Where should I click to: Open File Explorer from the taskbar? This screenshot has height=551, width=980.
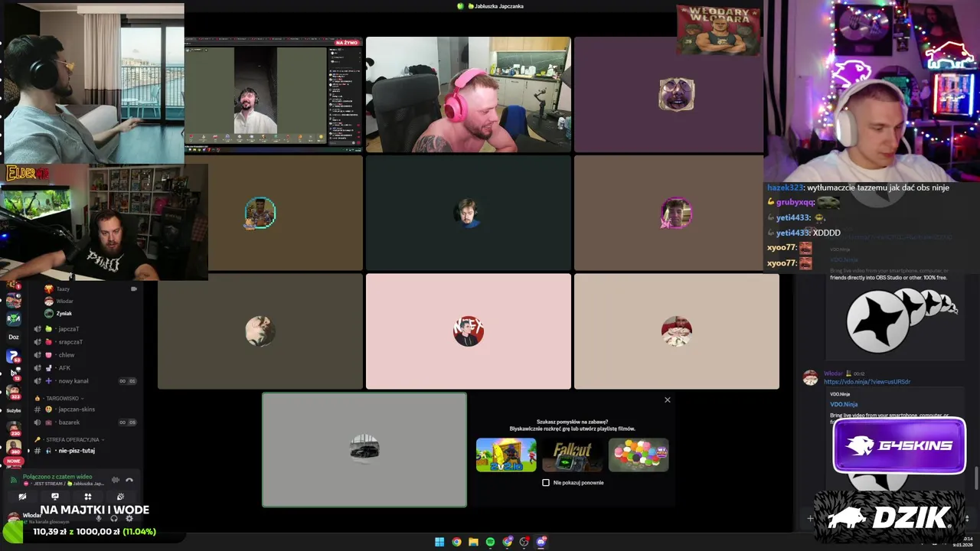[x=473, y=542]
